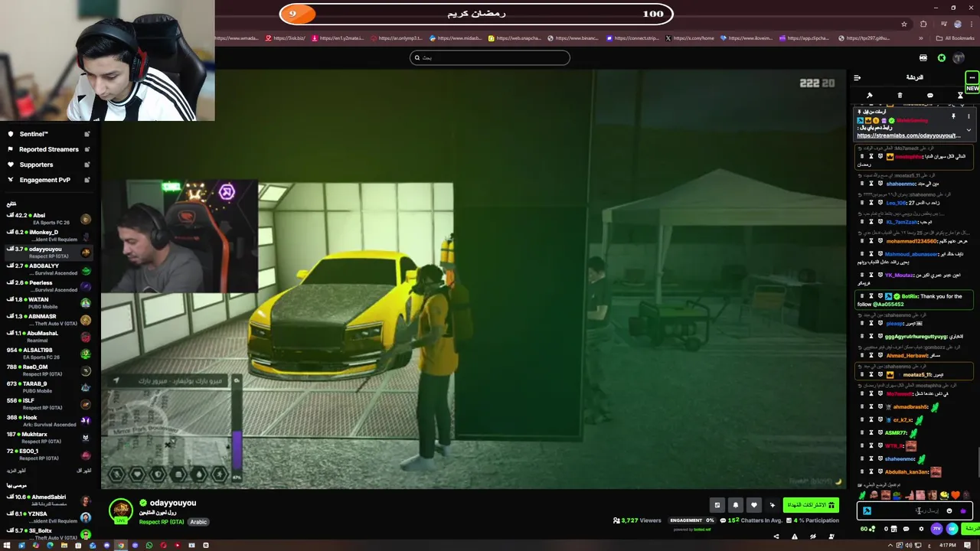Click the odayyouyou channel name
The image size is (980, 551).
point(173,503)
